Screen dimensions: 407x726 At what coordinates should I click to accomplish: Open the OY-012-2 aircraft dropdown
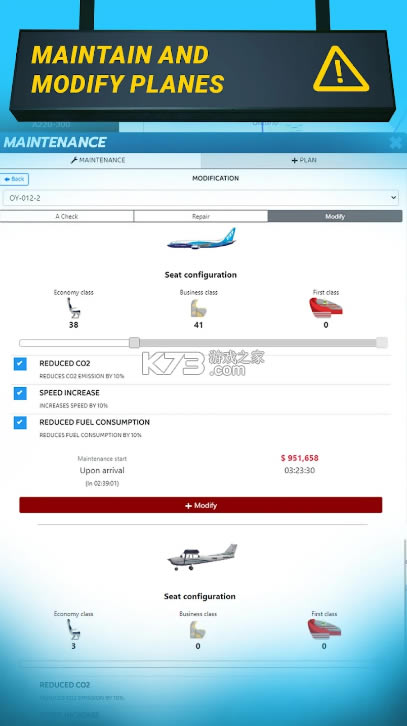(200, 198)
